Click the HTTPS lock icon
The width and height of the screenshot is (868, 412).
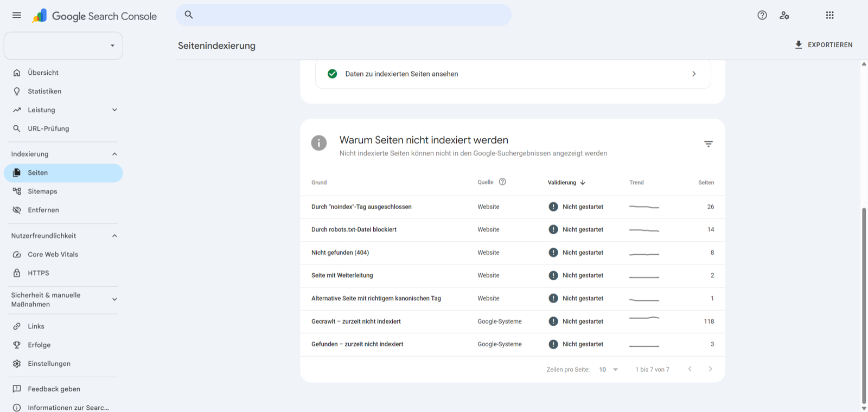tap(17, 273)
